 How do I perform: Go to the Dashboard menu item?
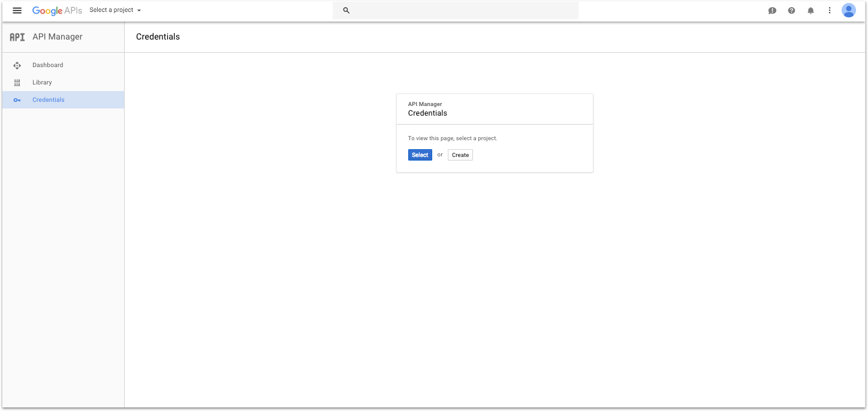(x=48, y=65)
